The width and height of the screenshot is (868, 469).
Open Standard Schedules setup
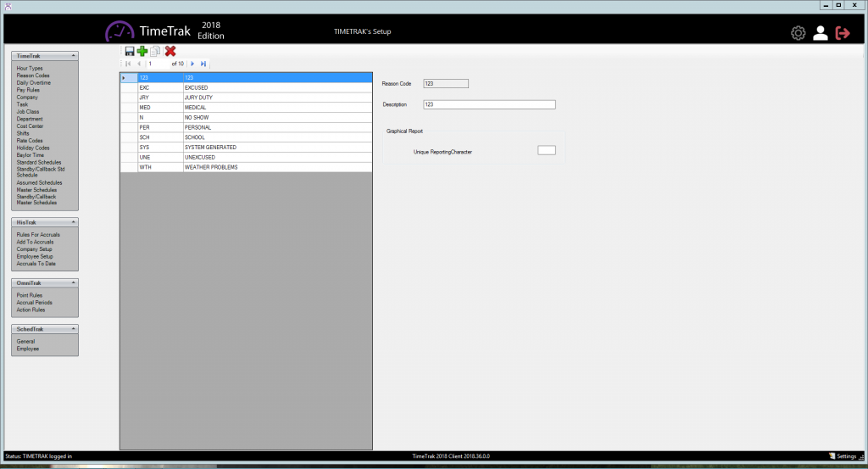pos(39,162)
